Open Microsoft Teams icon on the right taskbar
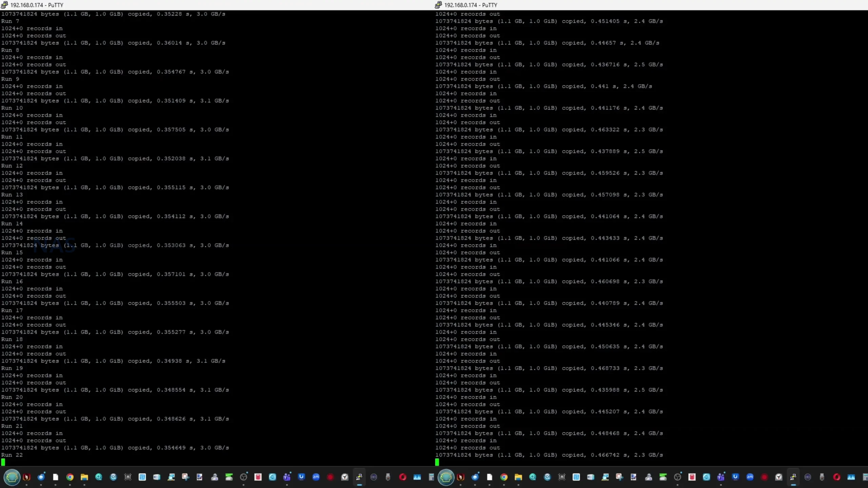Viewport: 868px width, 488px height. point(721,477)
